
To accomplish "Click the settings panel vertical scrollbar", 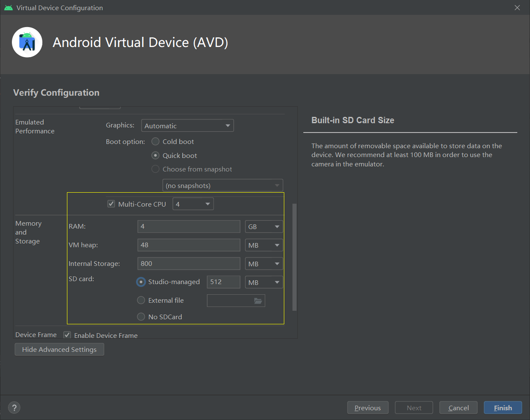I will (294, 257).
